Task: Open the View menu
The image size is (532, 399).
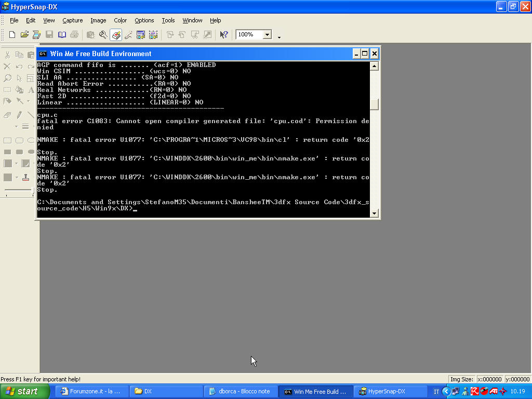Action: pos(49,20)
